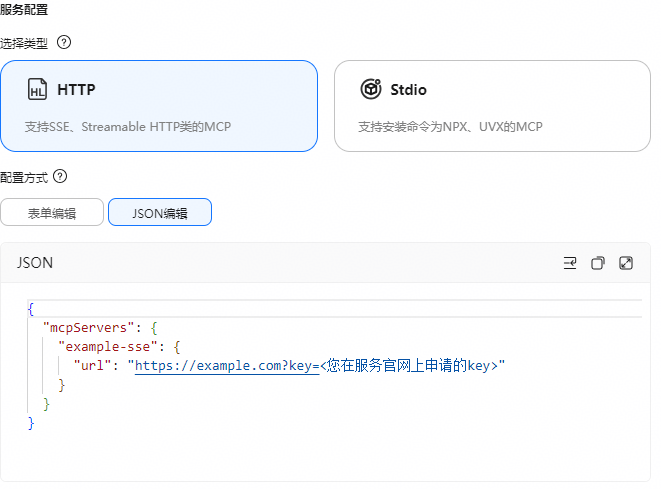Switch to JSON编辑 mode
This screenshot has height=489, width=661.
point(160,212)
